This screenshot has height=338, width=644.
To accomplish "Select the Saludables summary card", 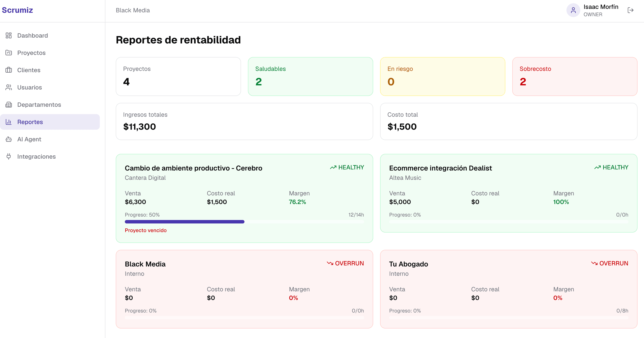I will click(311, 77).
